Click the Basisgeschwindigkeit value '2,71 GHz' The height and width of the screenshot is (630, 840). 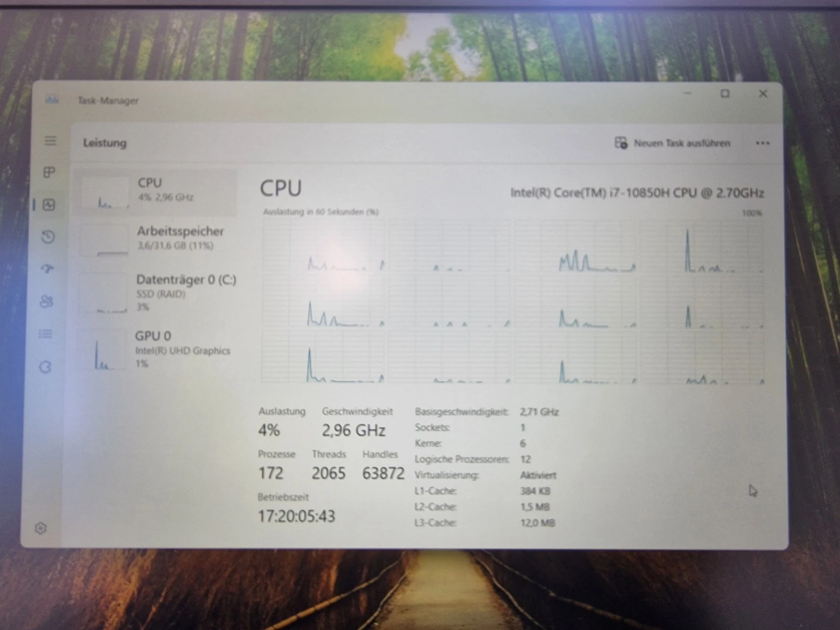point(539,412)
